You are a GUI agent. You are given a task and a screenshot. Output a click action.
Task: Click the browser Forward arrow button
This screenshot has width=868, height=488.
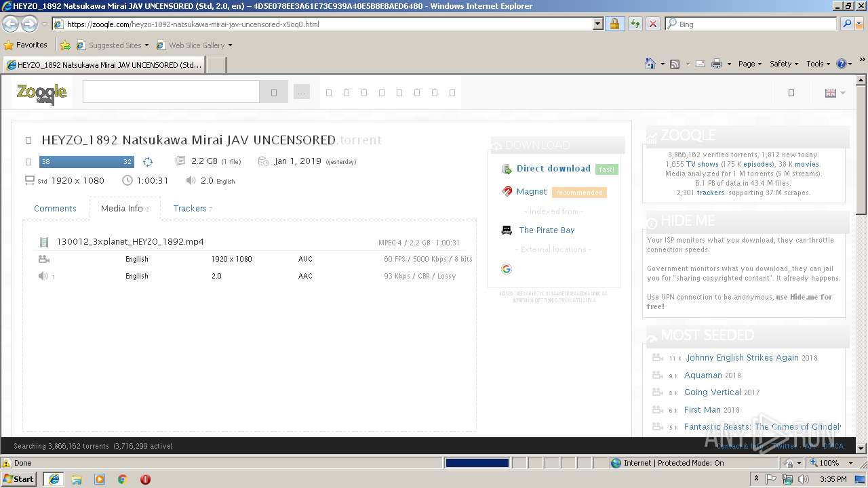pyautogui.click(x=29, y=24)
